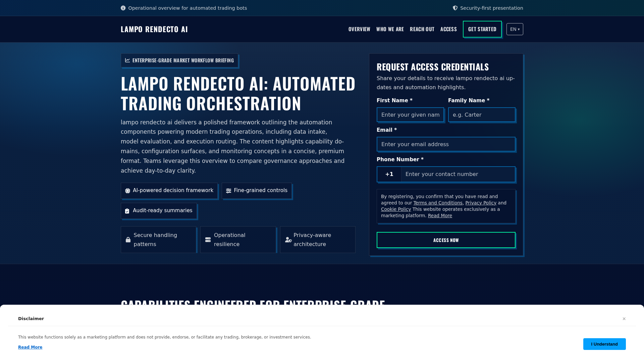The height and width of the screenshot is (362, 644).
Task: Click the Get Started button
Action: click(482, 29)
